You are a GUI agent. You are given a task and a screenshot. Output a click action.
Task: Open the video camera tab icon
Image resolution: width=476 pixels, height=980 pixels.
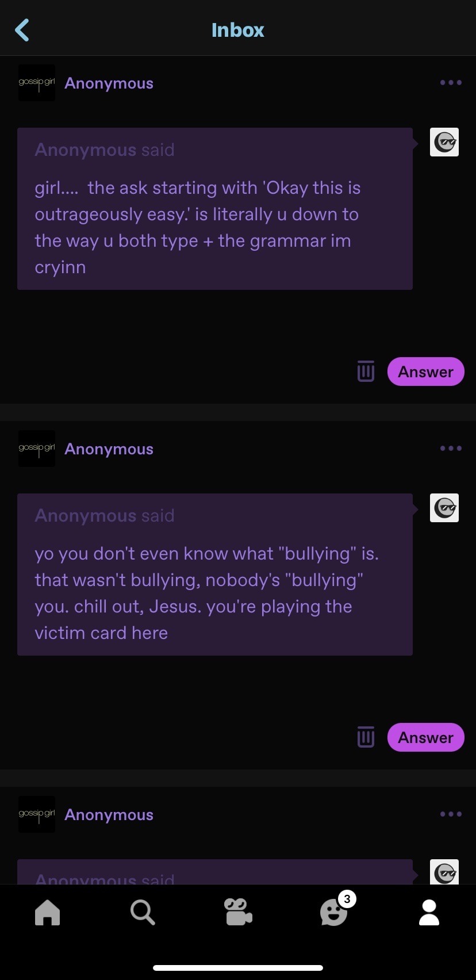click(238, 912)
